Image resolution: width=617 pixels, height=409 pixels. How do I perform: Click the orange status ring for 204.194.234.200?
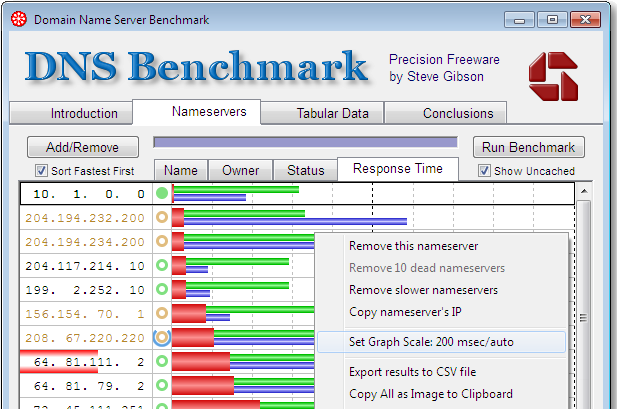point(162,241)
